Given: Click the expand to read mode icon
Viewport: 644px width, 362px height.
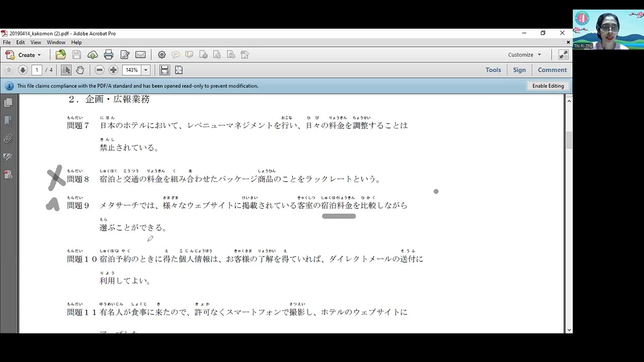Looking at the screenshot, I should click(x=563, y=55).
